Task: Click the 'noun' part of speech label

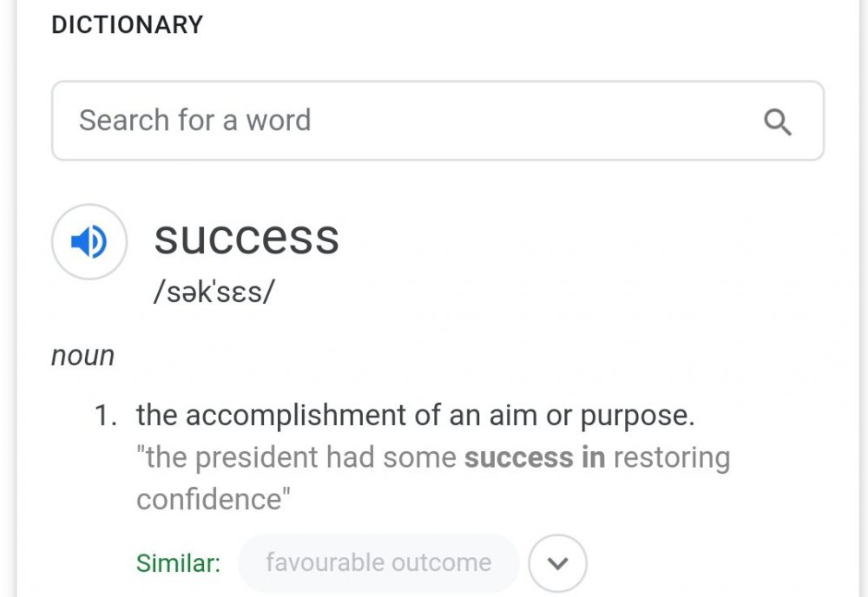Action: coord(82,356)
